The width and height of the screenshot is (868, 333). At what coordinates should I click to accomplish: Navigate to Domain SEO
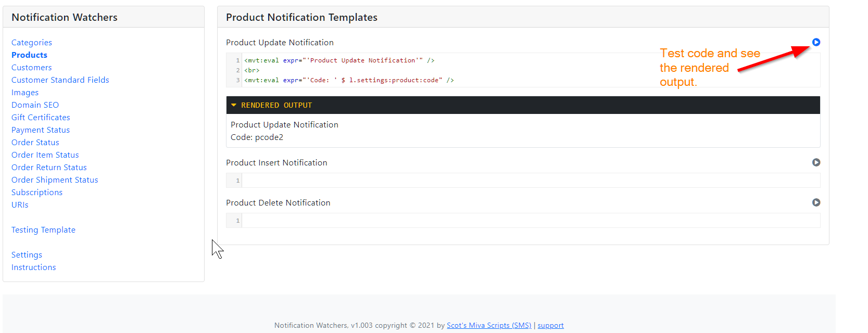[35, 105]
